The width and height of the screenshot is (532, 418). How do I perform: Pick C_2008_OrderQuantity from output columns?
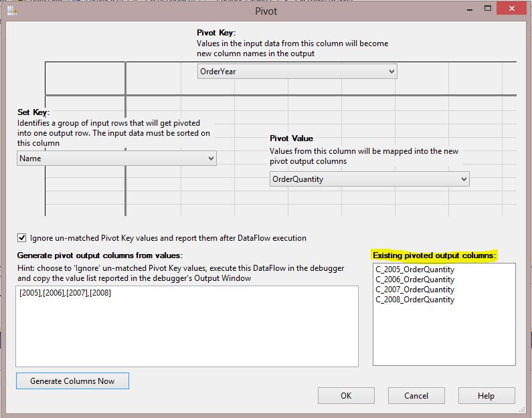pyautogui.click(x=415, y=300)
